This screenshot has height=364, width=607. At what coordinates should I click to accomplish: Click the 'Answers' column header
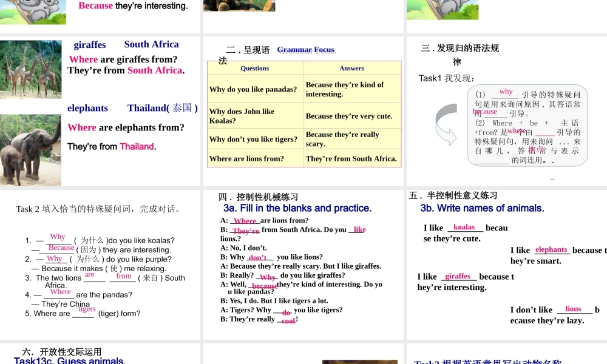coord(352,68)
